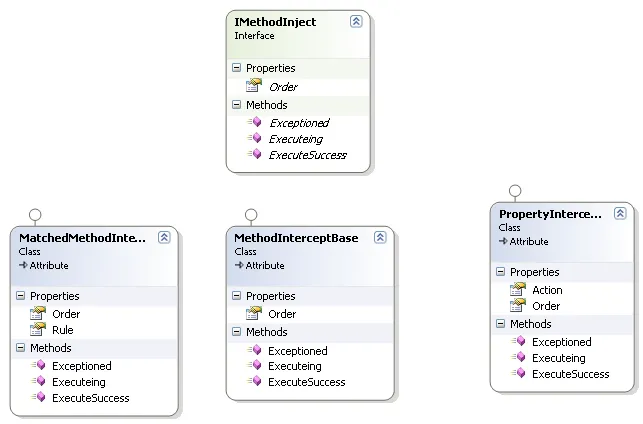The width and height of the screenshot is (643, 424).
Task: Click the Attribute base type in PropertyIntercept
Action: (529, 241)
